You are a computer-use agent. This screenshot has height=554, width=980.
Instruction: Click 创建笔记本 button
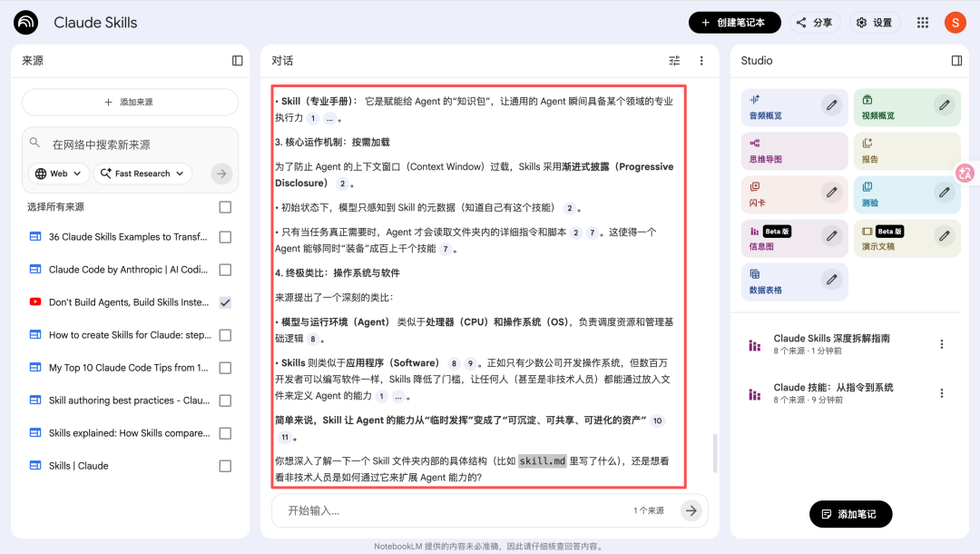click(734, 23)
